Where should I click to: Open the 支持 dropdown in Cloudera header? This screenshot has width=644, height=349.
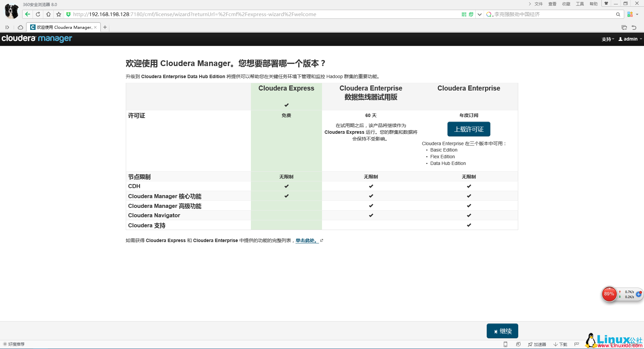pyautogui.click(x=608, y=39)
